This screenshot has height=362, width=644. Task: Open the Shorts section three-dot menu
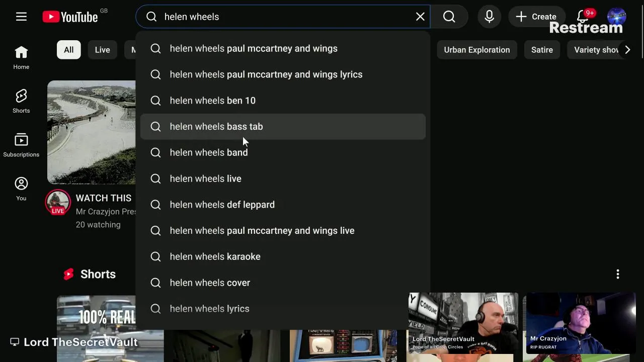tap(618, 274)
